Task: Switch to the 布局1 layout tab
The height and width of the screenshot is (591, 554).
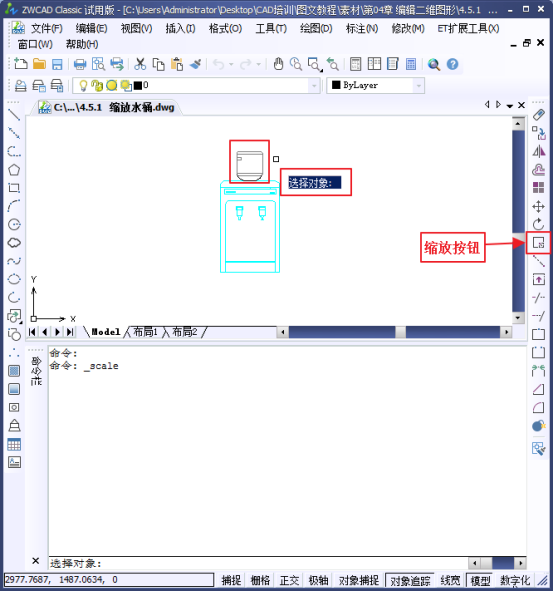Action: pos(145,332)
